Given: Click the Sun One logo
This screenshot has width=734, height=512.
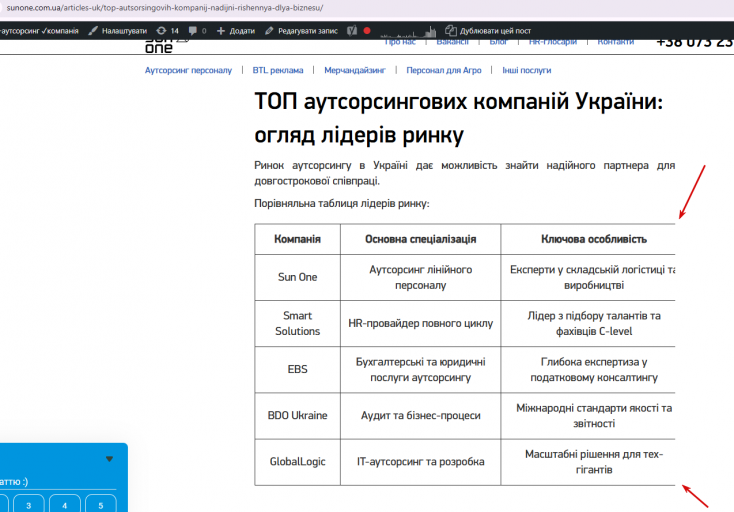Looking at the screenshot, I should click(166, 46).
